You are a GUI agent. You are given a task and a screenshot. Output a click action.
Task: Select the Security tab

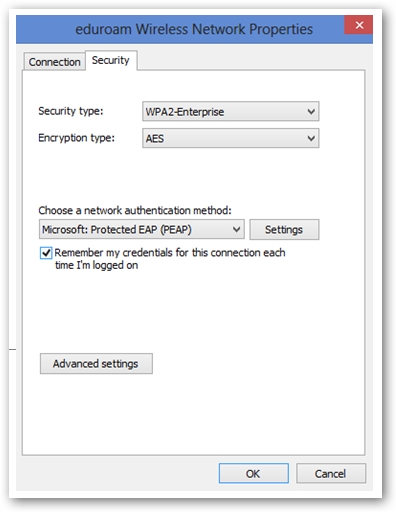[x=111, y=60]
